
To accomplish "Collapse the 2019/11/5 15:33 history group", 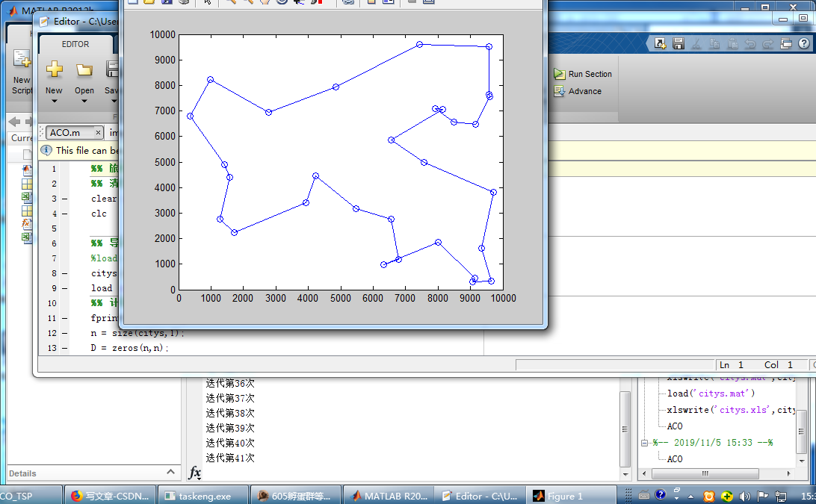I will coord(644,443).
